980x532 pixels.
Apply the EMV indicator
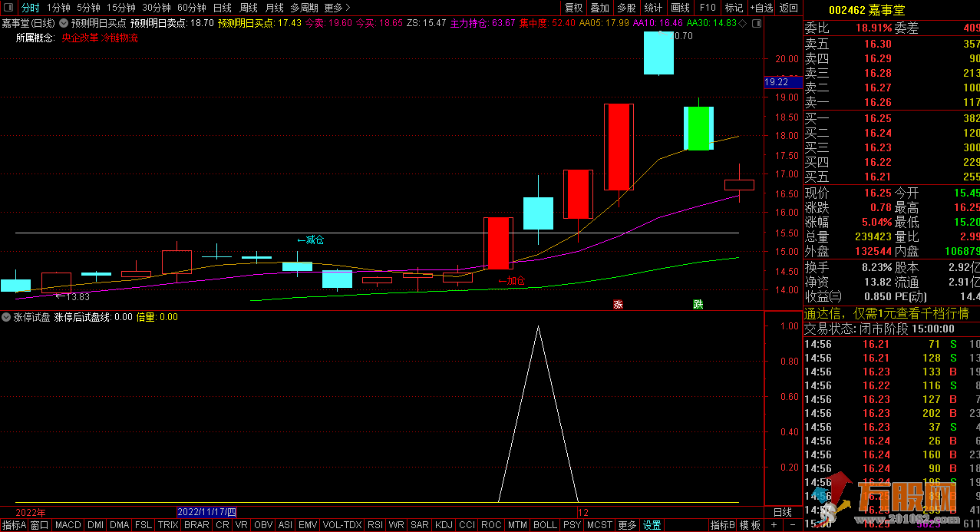click(x=308, y=525)
